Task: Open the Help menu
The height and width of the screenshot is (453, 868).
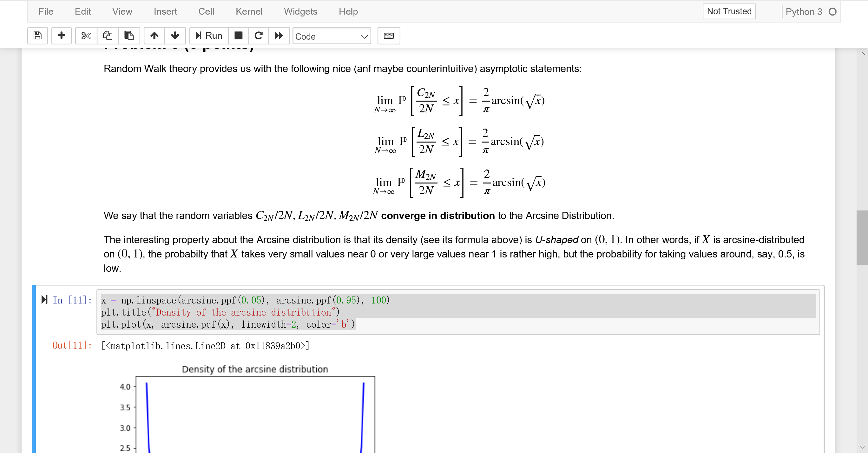Action: pyautogui.click(x=348, y=11)
